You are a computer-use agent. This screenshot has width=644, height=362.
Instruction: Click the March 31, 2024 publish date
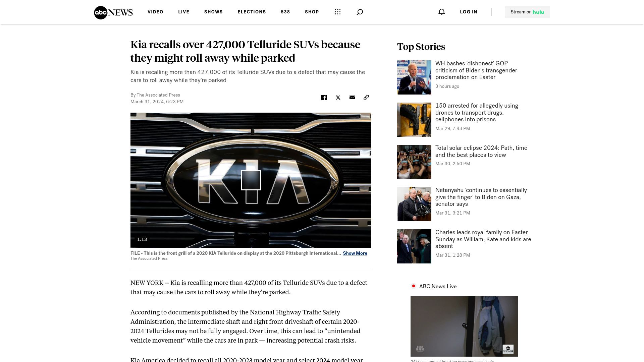coord(157,102)
